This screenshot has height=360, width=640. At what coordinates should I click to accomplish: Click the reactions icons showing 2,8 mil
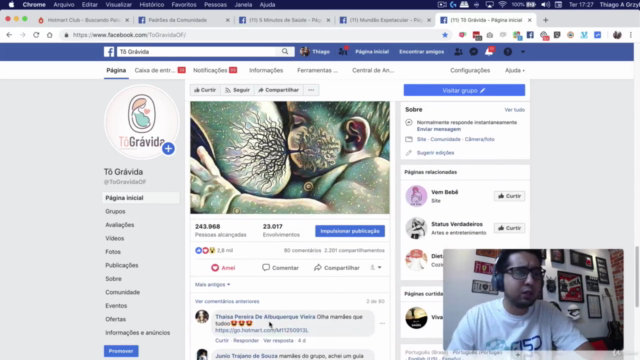[205, 250]
